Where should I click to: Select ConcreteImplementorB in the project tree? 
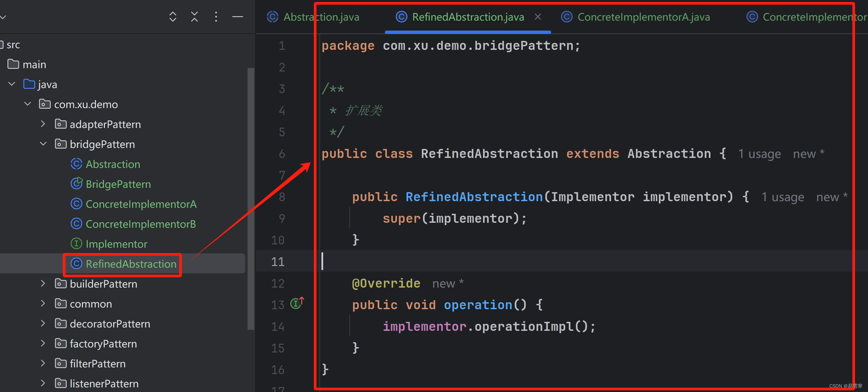point(141,224)
